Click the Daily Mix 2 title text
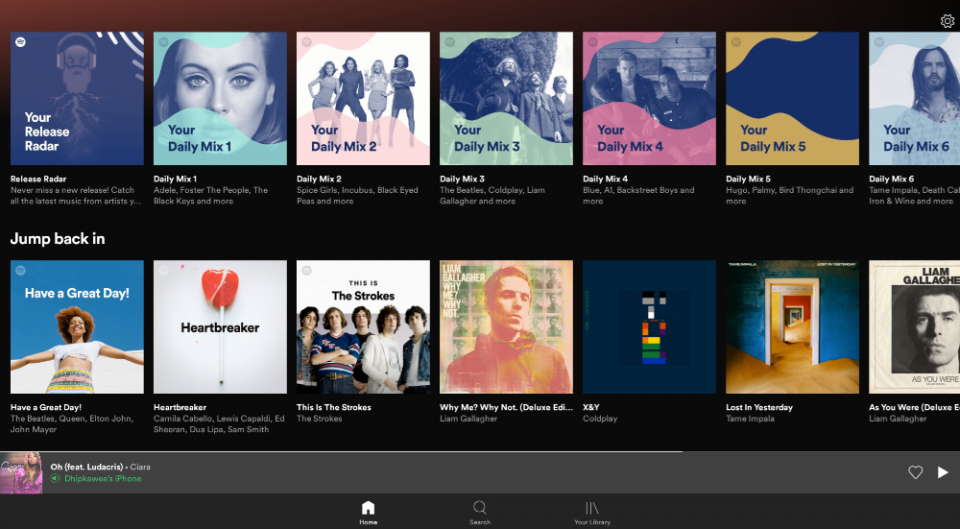This screenshot has height=529, width=960. click(x=319, y=179)
